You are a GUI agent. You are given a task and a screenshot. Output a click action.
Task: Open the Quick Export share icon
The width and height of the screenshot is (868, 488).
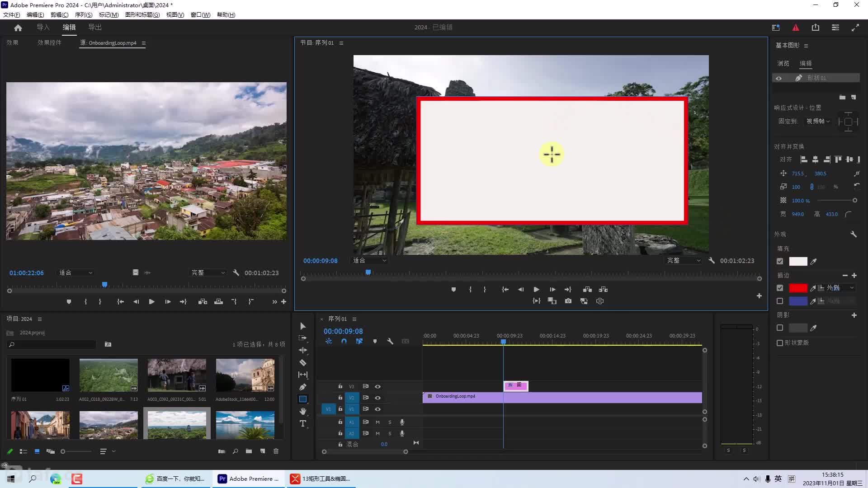816,28
